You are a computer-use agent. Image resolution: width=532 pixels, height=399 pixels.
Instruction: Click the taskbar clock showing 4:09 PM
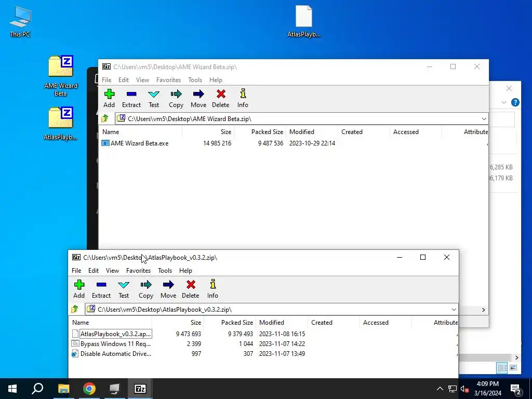pyautogui.click(x=487, y=389)
